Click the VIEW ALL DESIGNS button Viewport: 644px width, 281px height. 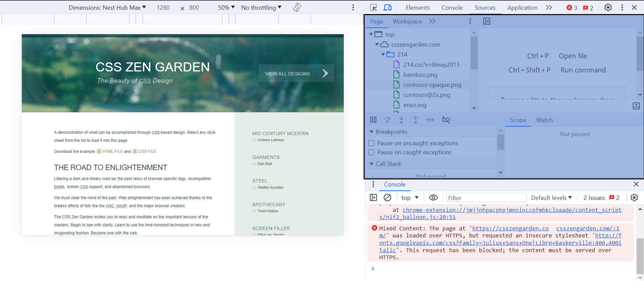[296, 73]
